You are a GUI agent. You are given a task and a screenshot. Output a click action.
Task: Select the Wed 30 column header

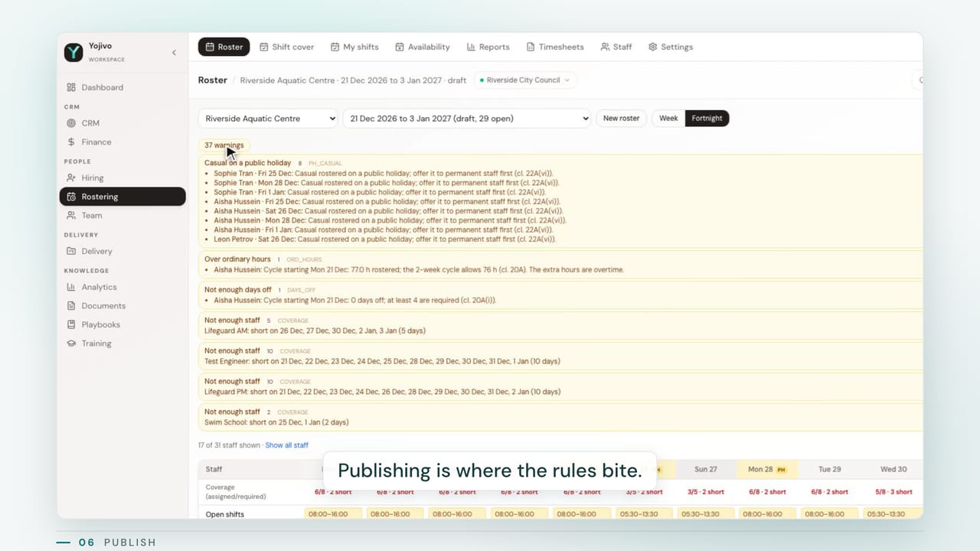[x=893, y=469]
